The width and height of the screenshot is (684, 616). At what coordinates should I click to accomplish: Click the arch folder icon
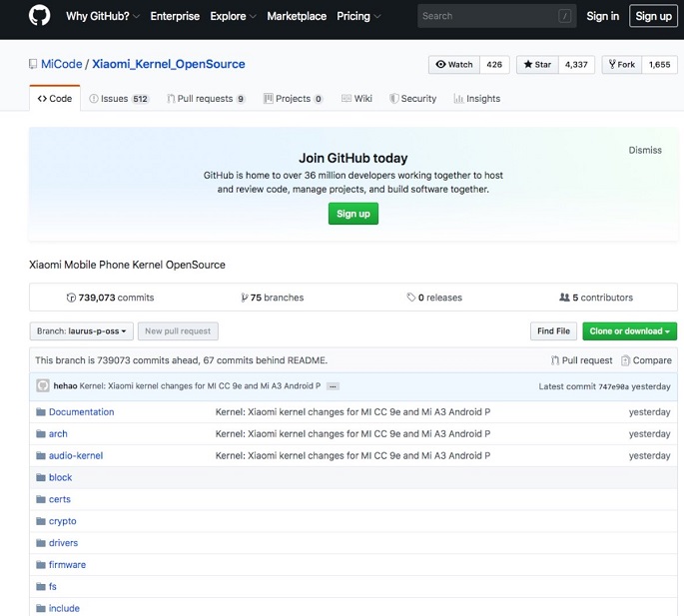pos(41,433)
